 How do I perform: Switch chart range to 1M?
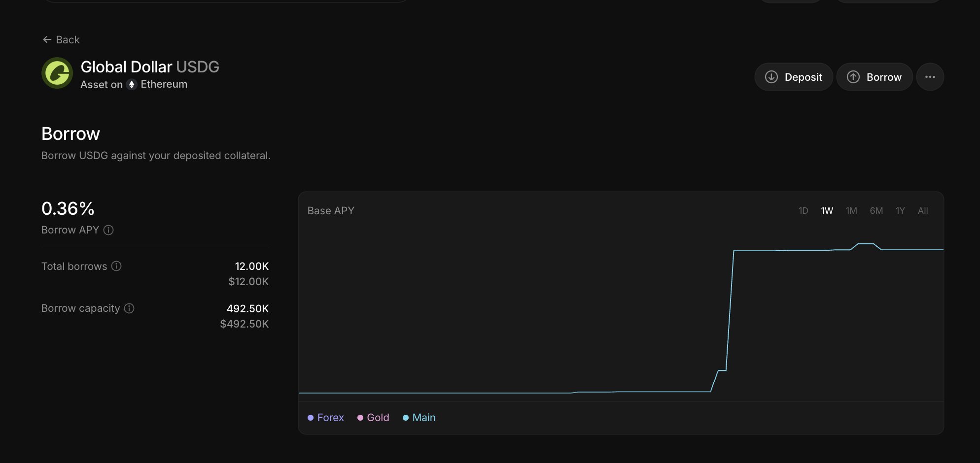851,211
